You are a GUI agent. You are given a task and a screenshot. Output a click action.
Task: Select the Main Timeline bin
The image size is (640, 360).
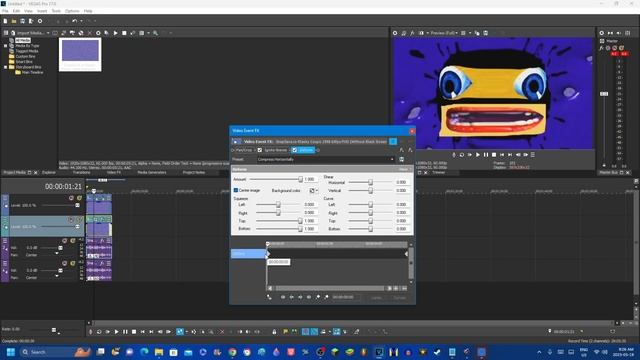(32, 72)
